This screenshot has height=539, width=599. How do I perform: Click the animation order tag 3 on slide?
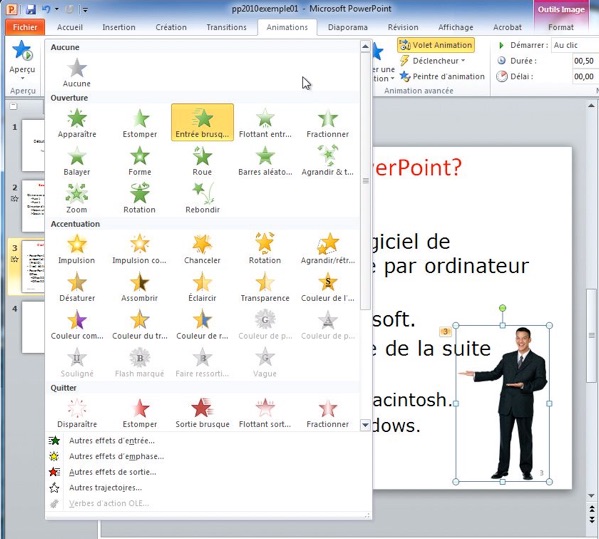pos(445,331)
